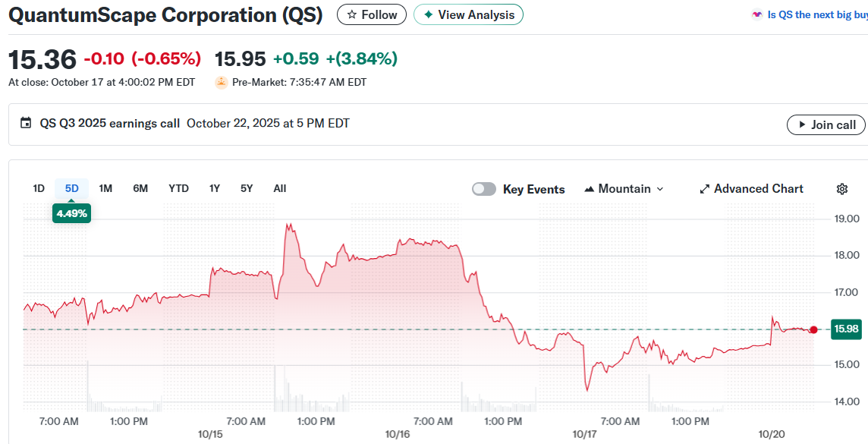
Task: Click the star icon in Follow button
Action: coord(351,14)
